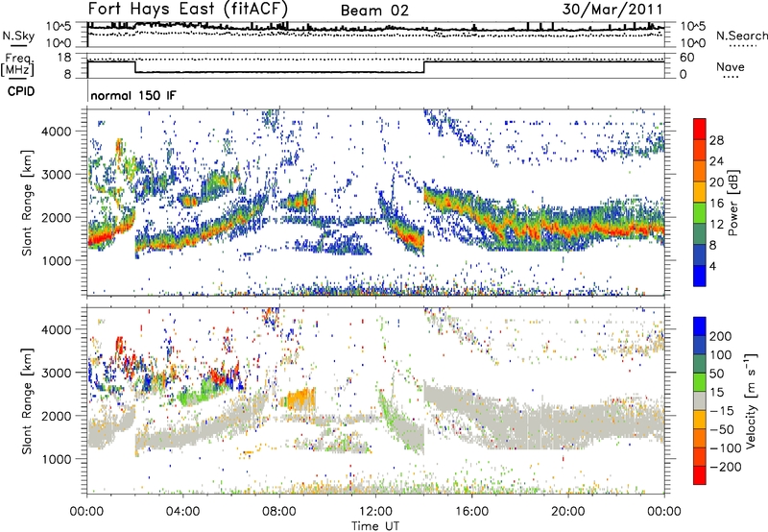Select the '04:00' time tick label
Image resolution: width=768 pixels, height=532 pixels.
click(x=182, y=512)
